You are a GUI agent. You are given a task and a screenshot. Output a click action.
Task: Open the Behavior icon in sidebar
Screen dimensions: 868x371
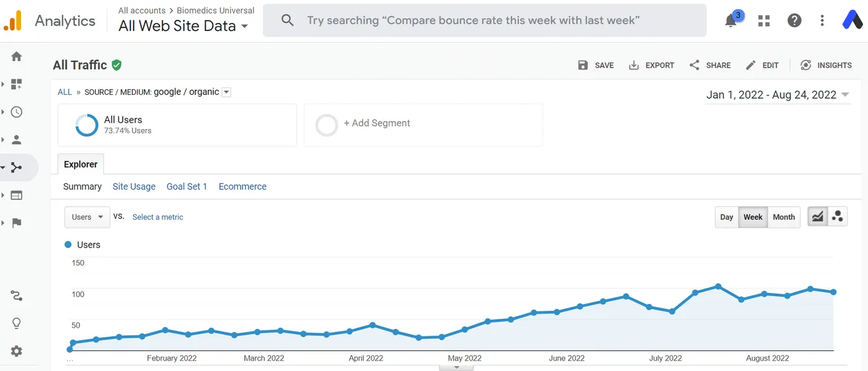click(x=17, y=195)
